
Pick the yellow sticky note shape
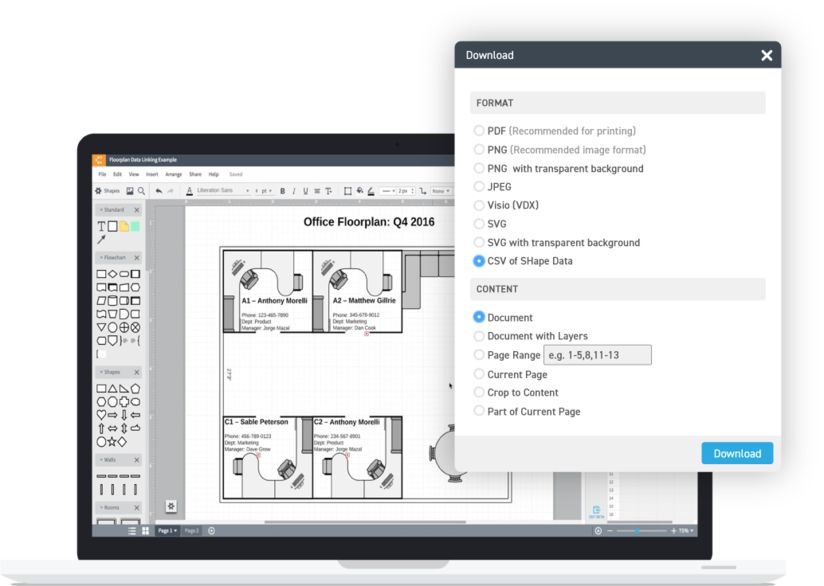pos(124,227)
